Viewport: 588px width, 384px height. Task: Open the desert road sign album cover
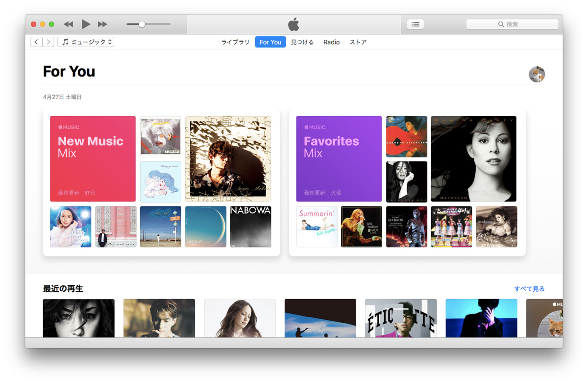point(161,227)
